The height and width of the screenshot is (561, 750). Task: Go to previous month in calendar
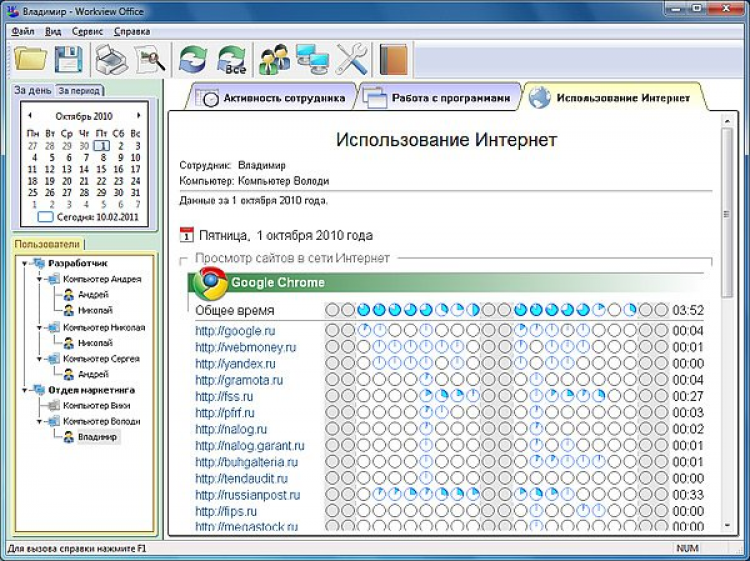click(30, 116)
